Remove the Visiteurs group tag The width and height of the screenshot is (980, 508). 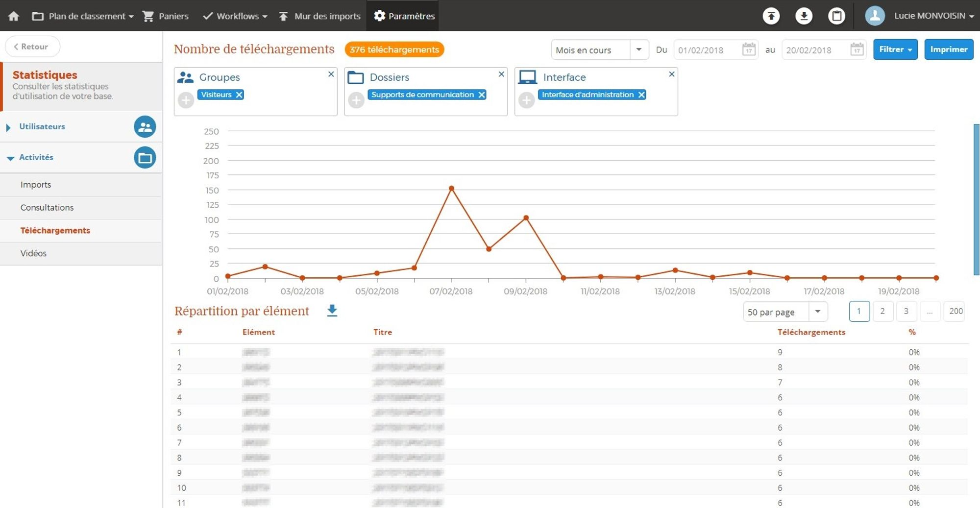[x=239, y=95]
